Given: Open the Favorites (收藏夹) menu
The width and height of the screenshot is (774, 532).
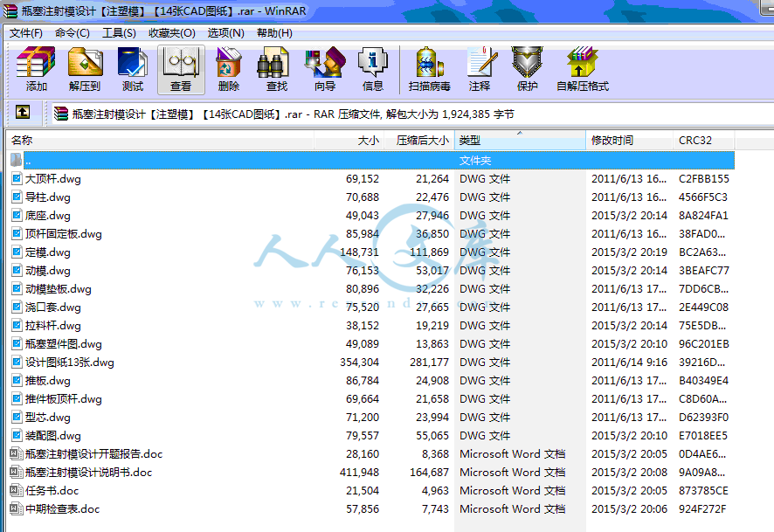Looking at the screenshot, I should [172, 33].
